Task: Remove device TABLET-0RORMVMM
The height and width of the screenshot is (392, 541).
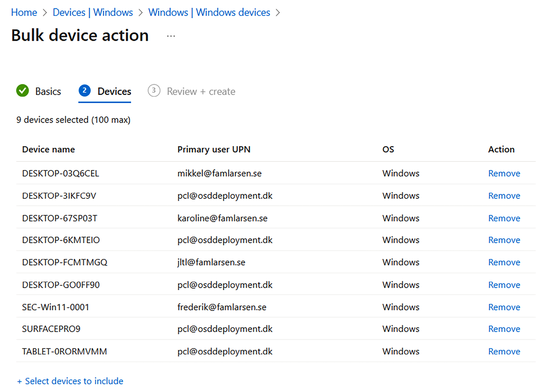Action: tap(504, 351)
